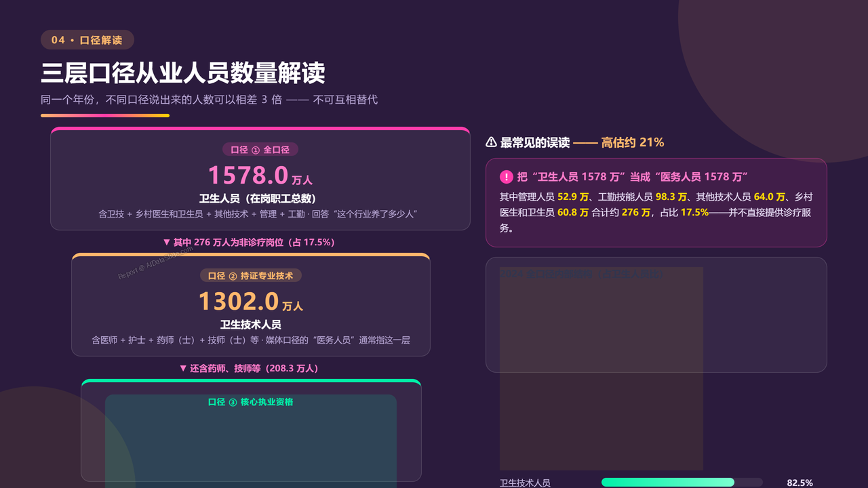The image size is (868, 488).
Task: Click the pink exclamation mark circle icon
Action: 507,177
